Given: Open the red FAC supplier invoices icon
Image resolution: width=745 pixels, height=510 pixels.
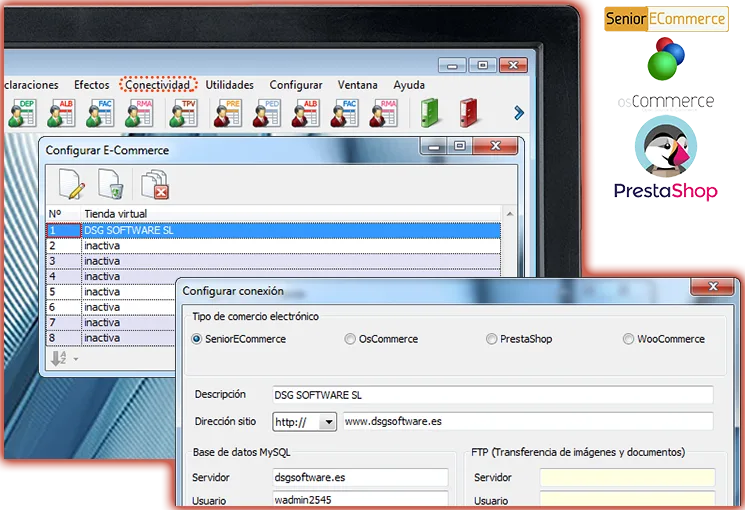Looking at the screenshot, I should pos(344,113).
